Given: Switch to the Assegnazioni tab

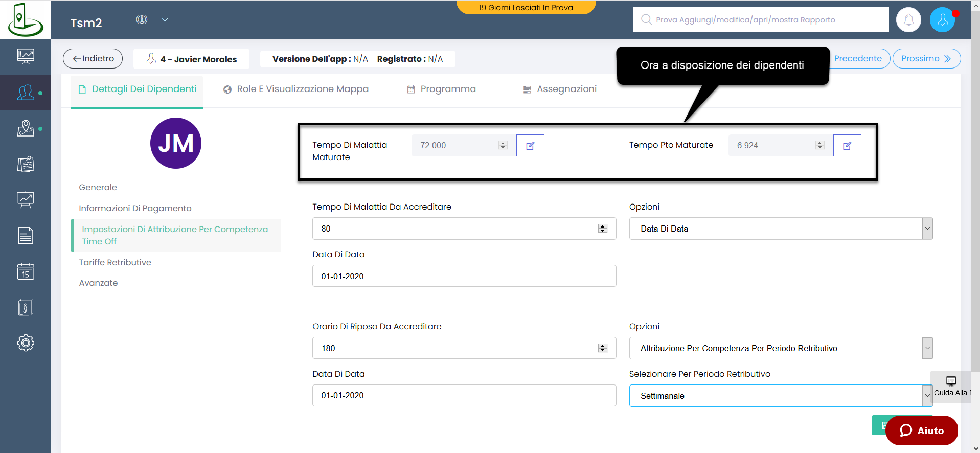Looking at the screenshot, I should (560, 89).
